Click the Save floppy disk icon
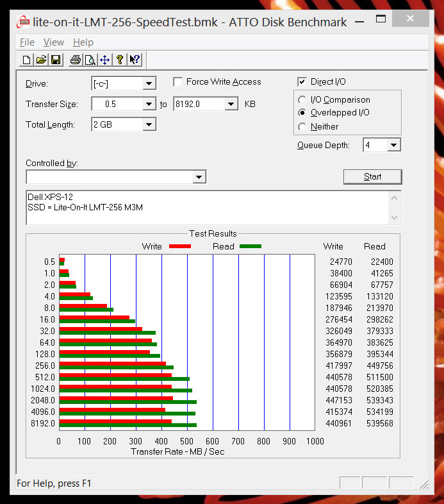 [x=56, y=60]
